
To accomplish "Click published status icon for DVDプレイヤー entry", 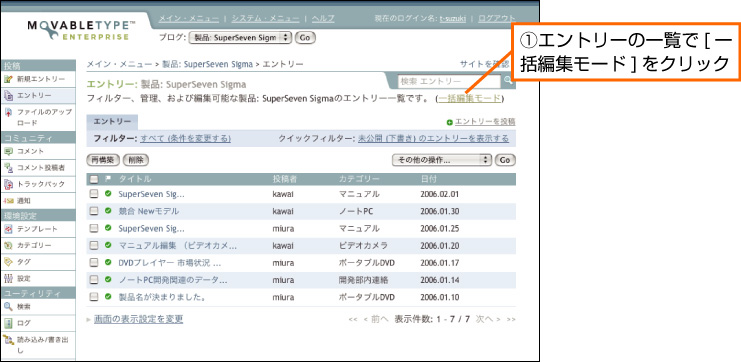I will (108, 263).
